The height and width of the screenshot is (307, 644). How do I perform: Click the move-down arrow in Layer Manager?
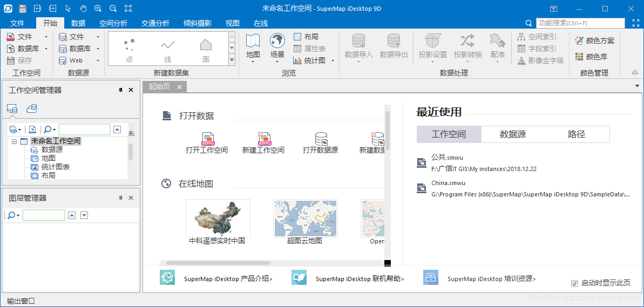point(84,215)
